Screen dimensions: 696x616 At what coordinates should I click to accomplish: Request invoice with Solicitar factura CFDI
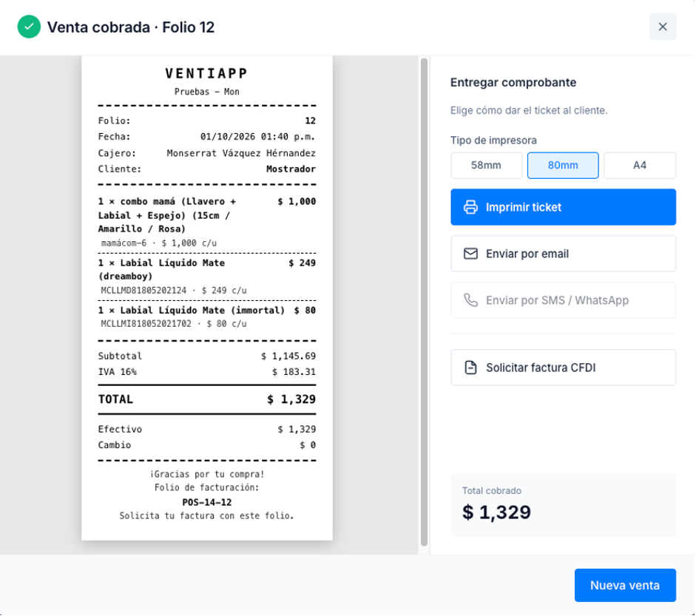[x=564, y=368]
